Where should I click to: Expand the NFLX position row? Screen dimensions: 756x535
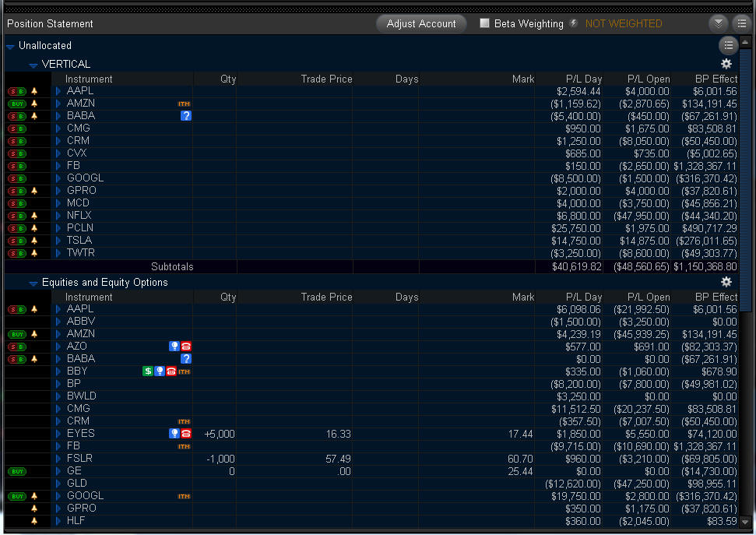tap(58, 216)
